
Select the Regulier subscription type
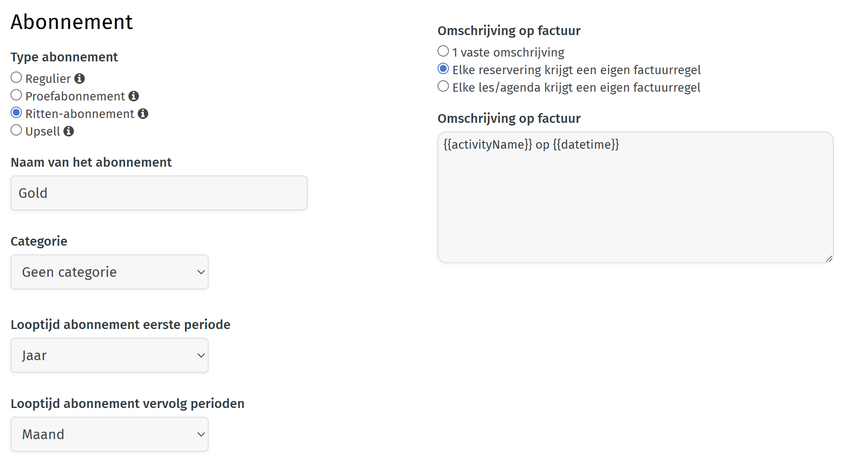point(16,78)
